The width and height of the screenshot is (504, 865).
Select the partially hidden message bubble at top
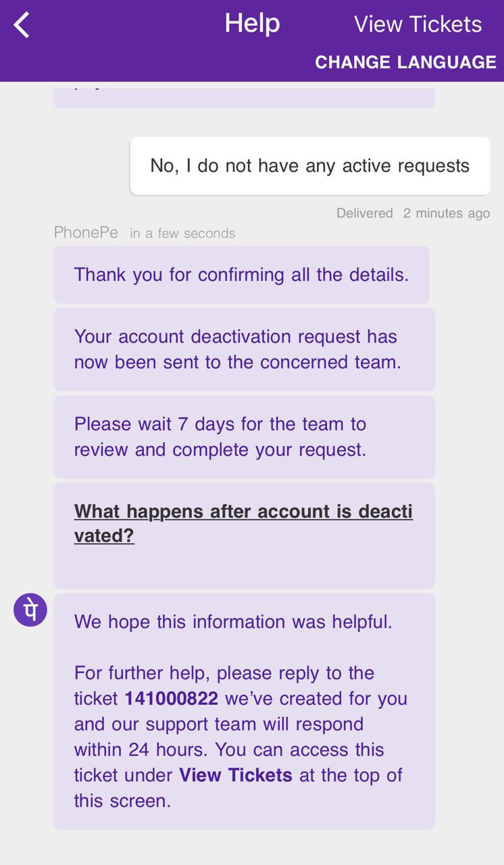pyautogui.click(x=245, y=95)
